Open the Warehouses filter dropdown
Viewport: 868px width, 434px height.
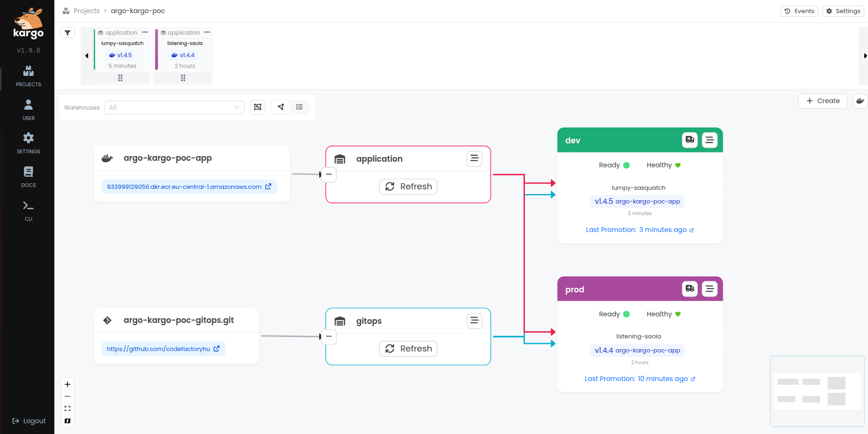(x=173, y=107)
